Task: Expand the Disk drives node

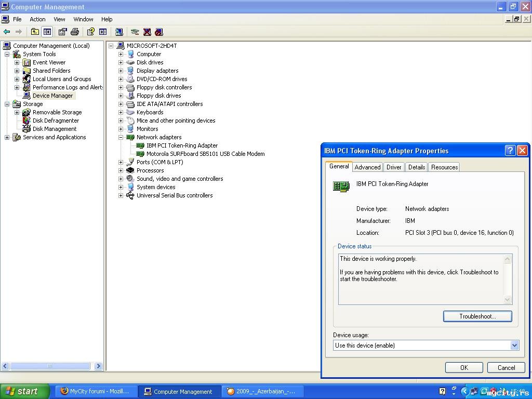Action: click(121, 62)
